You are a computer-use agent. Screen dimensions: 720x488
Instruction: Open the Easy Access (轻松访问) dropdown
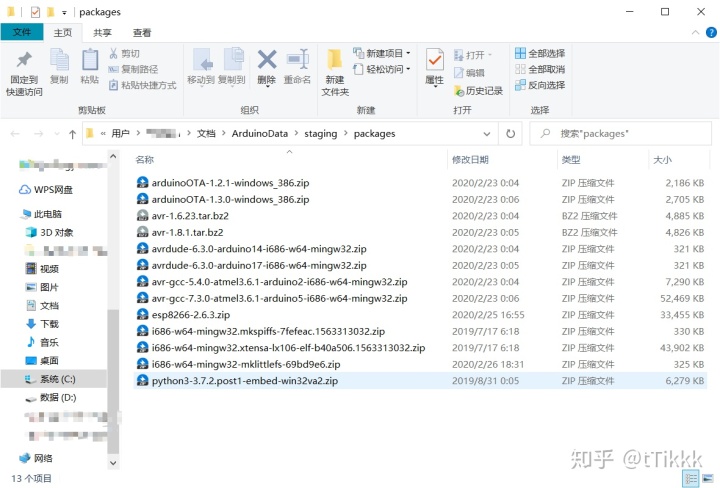382,69
